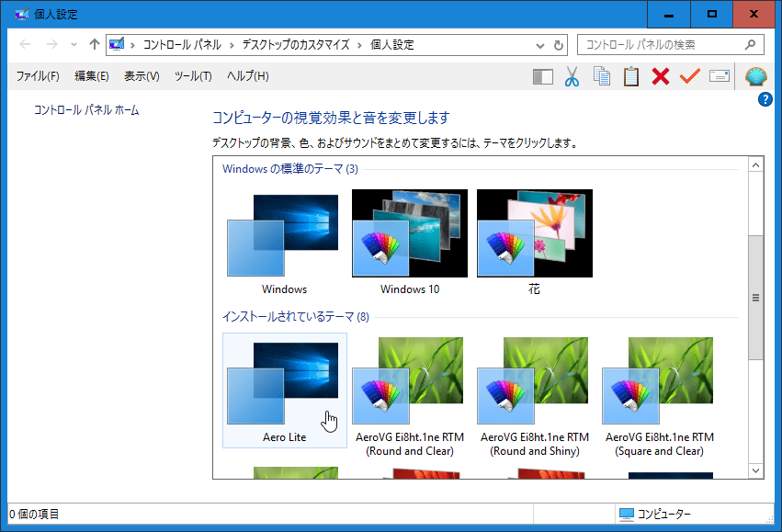Click the 0 個の項目 status text
782x532 pixels.
tap(34, 514)
